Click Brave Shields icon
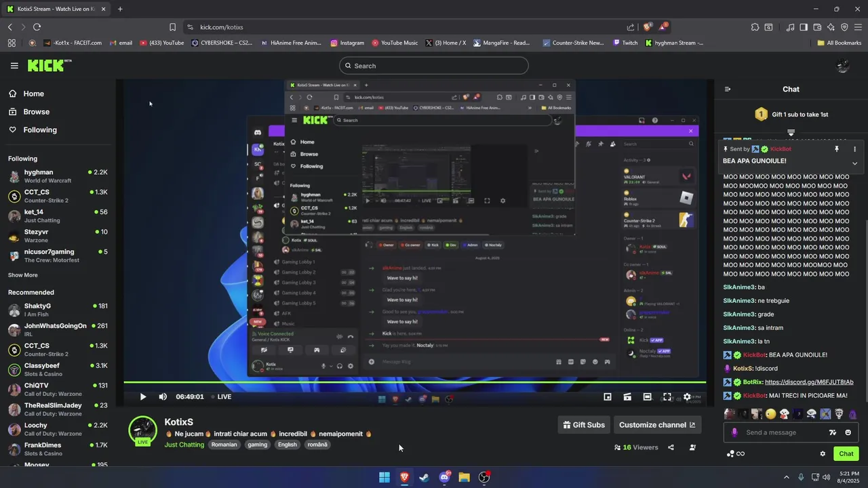868x488 pixels. 648,27
